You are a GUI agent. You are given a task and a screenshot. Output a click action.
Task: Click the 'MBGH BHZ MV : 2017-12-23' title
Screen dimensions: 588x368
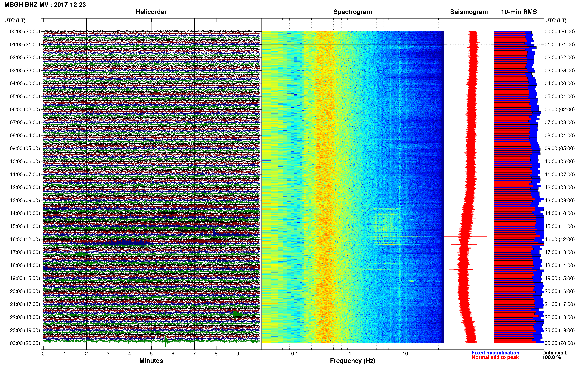45,5
